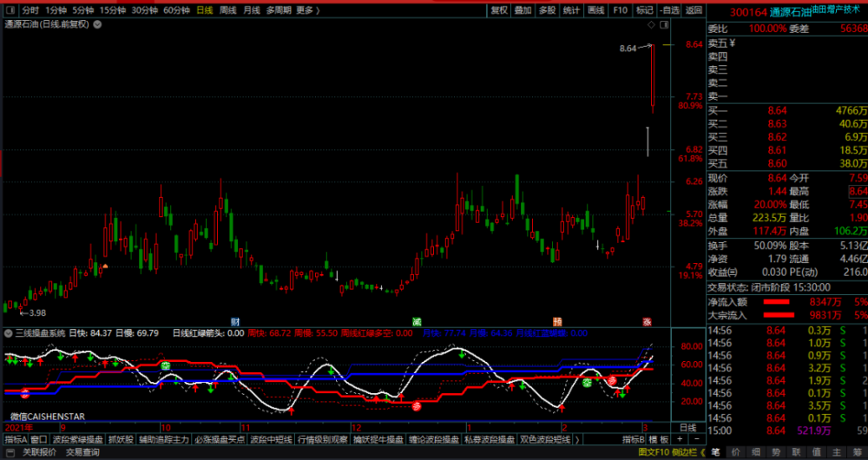Expand the 更多 periods dropdown
The image size is (868, 460).
[306, 10]
